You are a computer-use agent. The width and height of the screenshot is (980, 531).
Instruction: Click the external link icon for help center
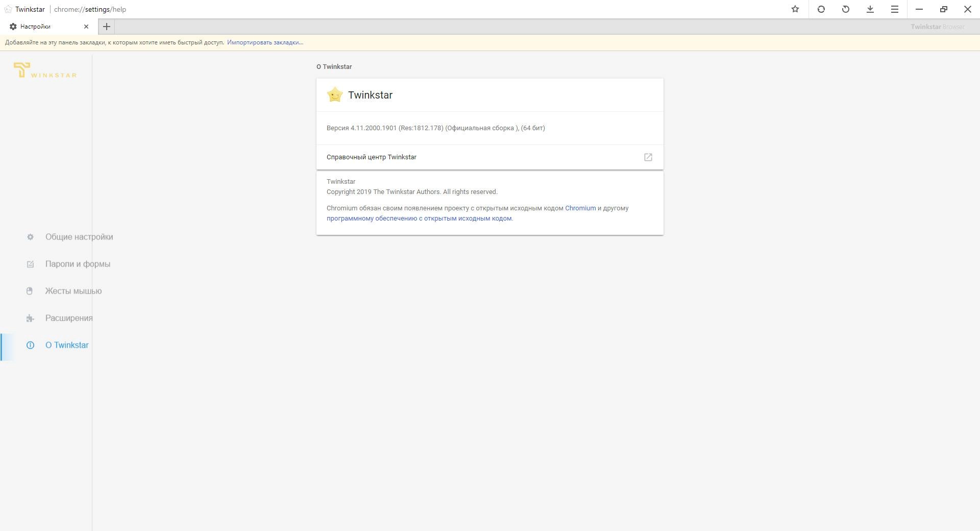click(x=648, y=157)
